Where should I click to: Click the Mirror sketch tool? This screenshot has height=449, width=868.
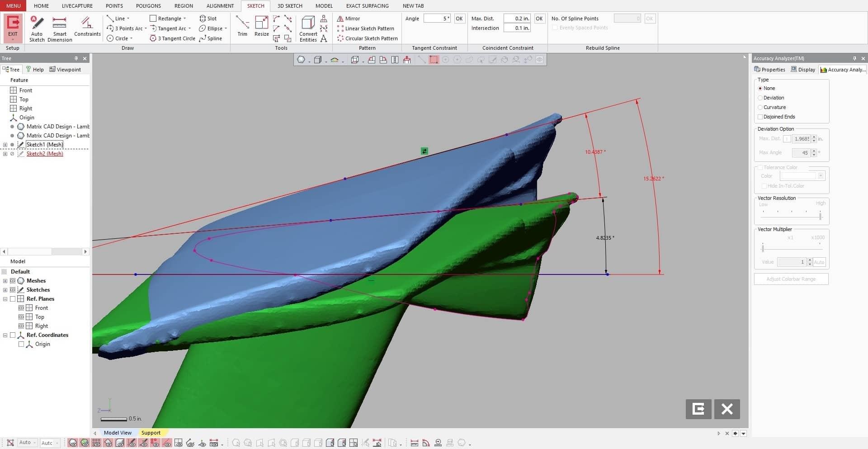coord(349,19)
